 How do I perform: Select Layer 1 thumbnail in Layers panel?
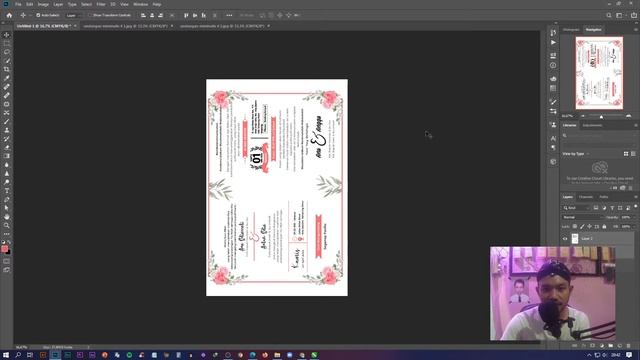(575, 239)
